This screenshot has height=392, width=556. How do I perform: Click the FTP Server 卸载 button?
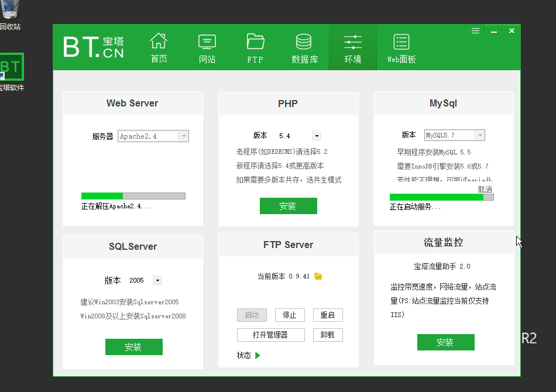328,335
